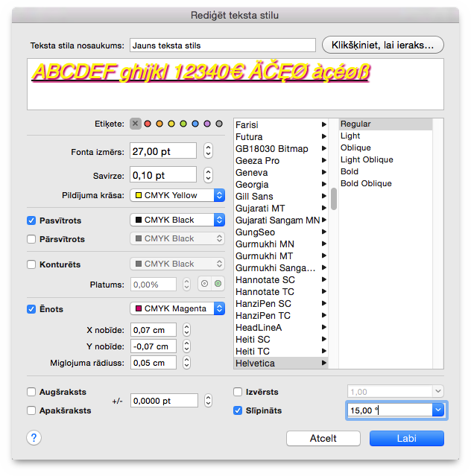Click the sample text preview area

(235, 84)
